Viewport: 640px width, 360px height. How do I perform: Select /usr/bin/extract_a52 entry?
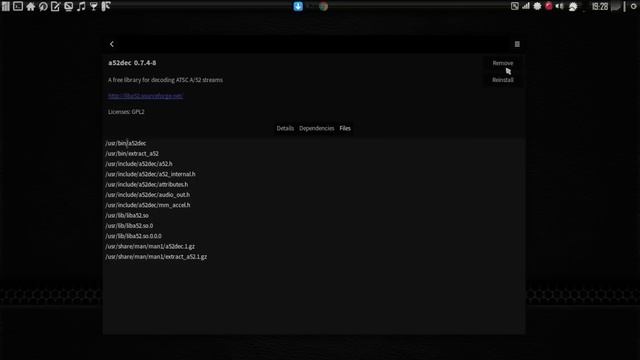(x=132, y=153)
